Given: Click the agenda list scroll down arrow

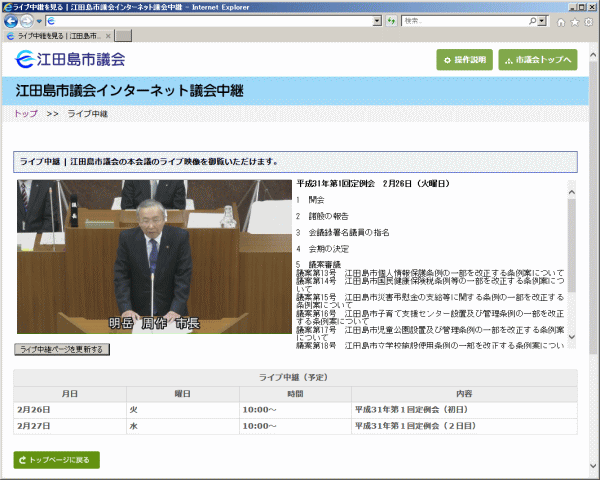Looking at the screenshot, I should point(572,337).
